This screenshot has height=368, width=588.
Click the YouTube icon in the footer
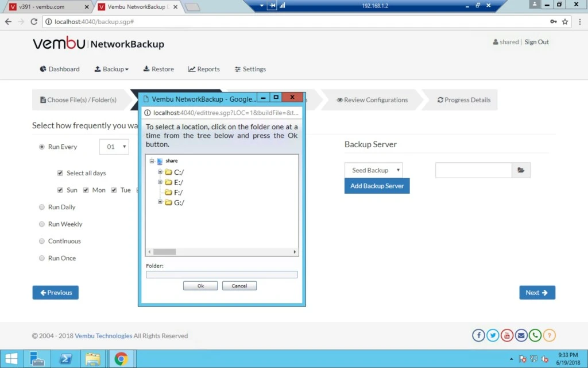pyautogui.click(x=507, y=335)
